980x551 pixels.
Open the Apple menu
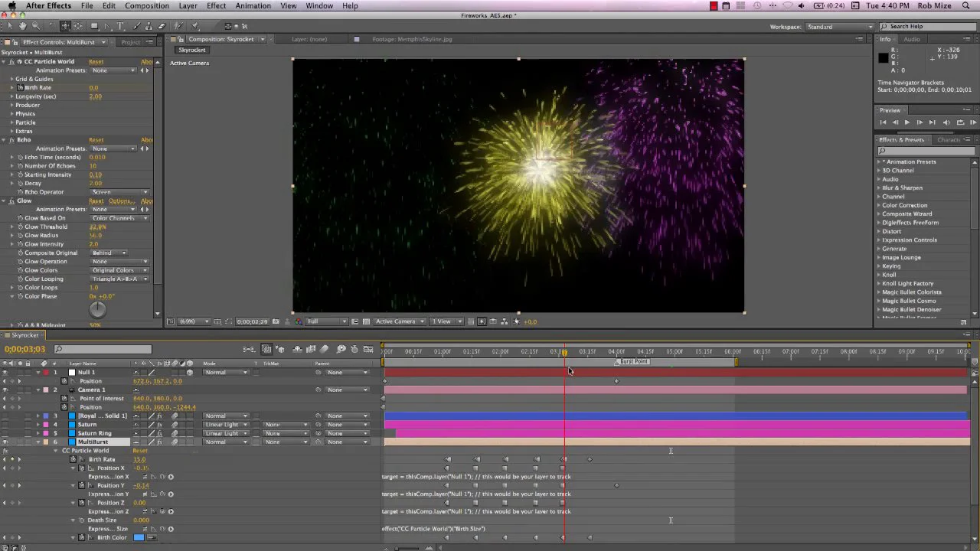(x=11, y=6)
